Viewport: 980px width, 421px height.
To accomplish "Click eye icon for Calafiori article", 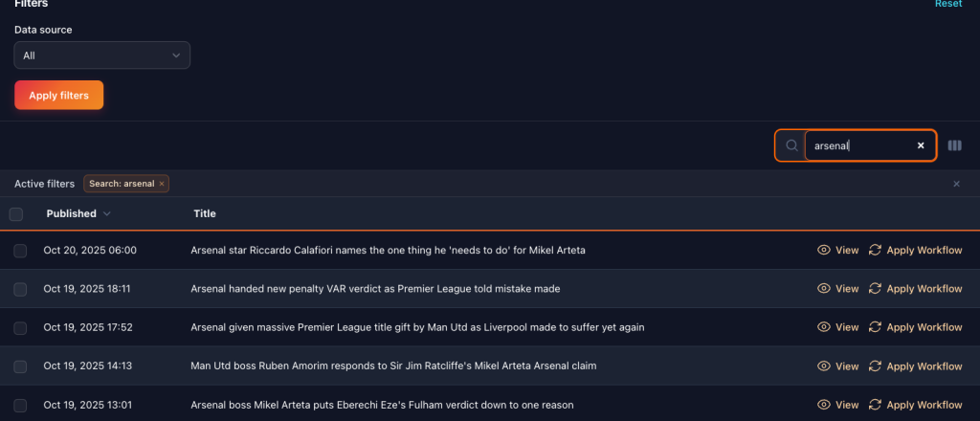I will [x=823, y=250].
